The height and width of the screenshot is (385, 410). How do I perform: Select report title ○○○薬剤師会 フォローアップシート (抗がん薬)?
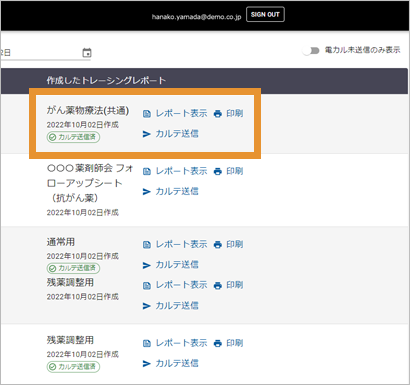(x=90, y=183)
